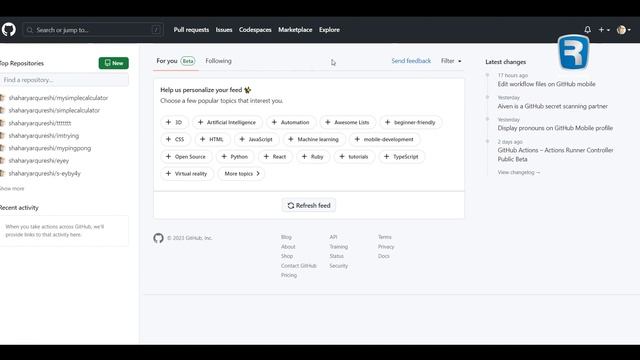
Task: Click Refresh feed button
Action: pyautogui.click(x=309, y=205)
